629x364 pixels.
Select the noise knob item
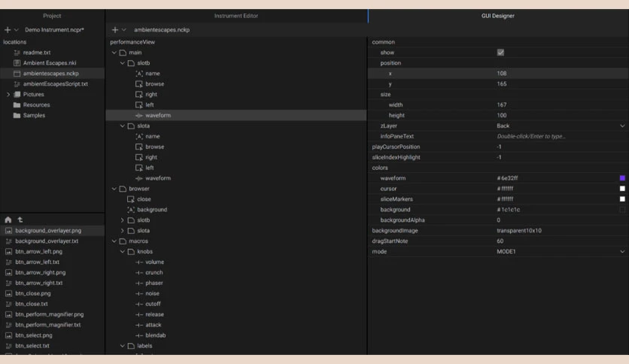pos(152,293)
